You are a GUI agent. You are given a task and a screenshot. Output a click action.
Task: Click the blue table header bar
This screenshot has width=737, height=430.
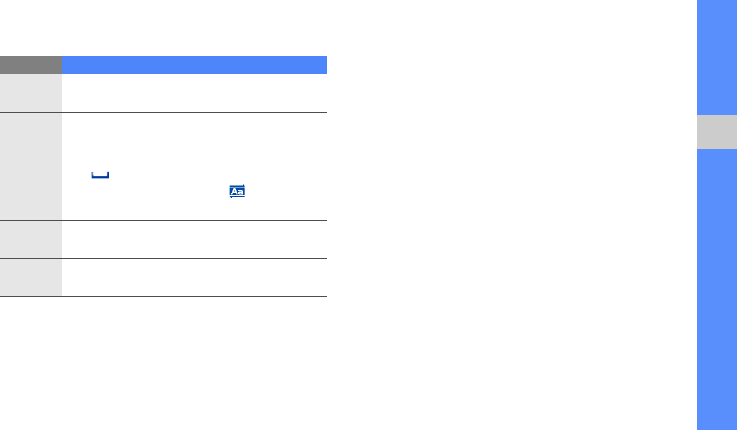pyautogui.click(x=194, y=65)
